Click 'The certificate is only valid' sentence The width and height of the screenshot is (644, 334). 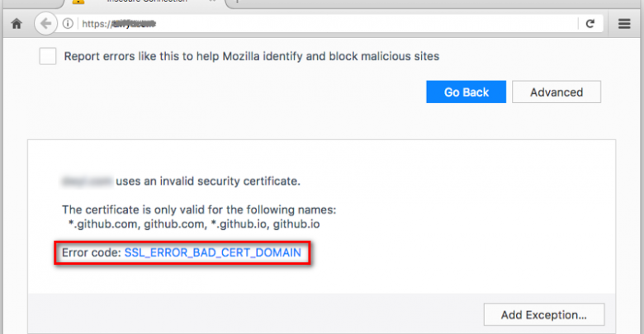(199, 209)
